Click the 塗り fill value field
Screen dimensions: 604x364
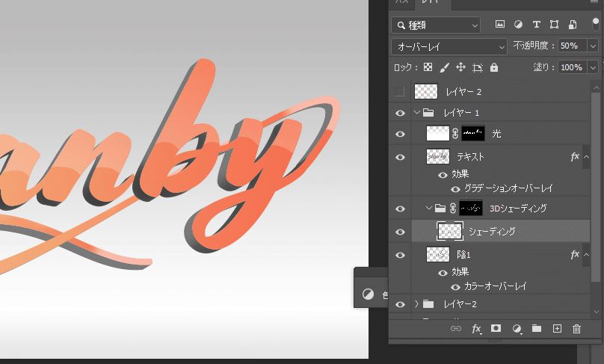(x=573, y=67)
